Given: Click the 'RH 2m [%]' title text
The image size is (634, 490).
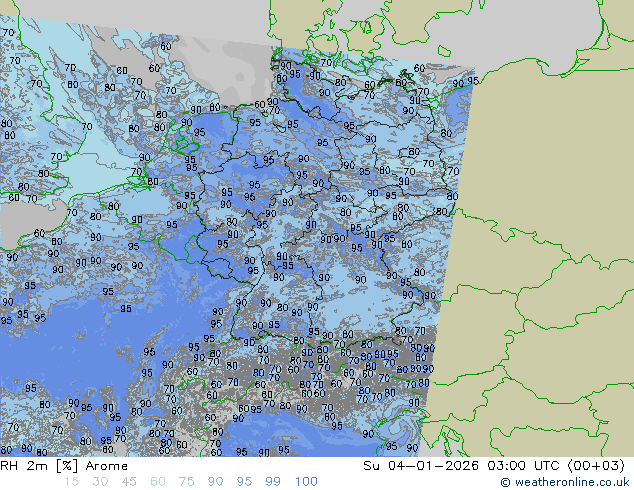Looking at the screenshot, I should click(39, 466).
